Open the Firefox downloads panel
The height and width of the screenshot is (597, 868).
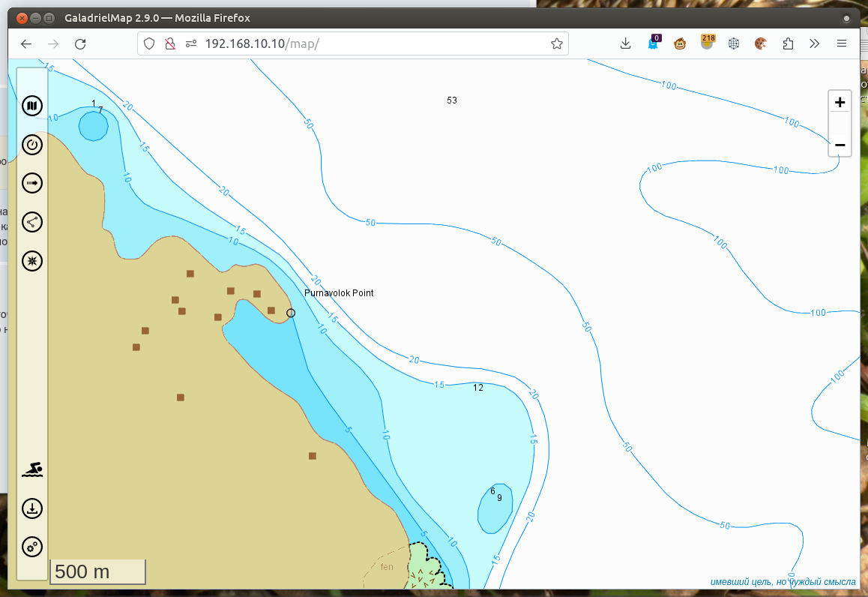click(626, 44)
